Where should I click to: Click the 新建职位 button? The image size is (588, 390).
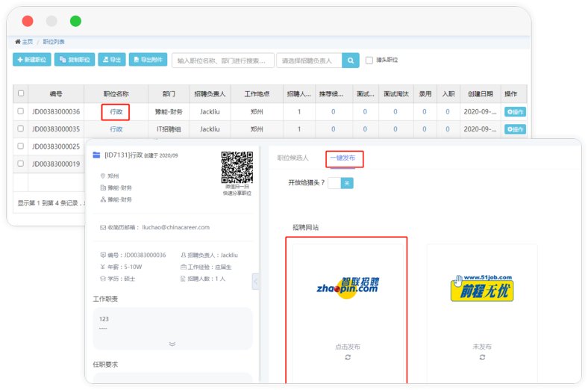pos(32,60)
